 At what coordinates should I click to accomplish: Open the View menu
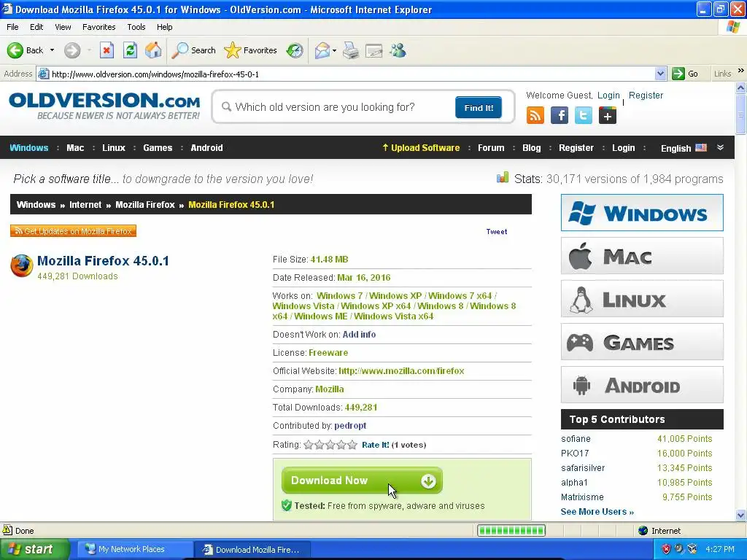click(63, 27)
